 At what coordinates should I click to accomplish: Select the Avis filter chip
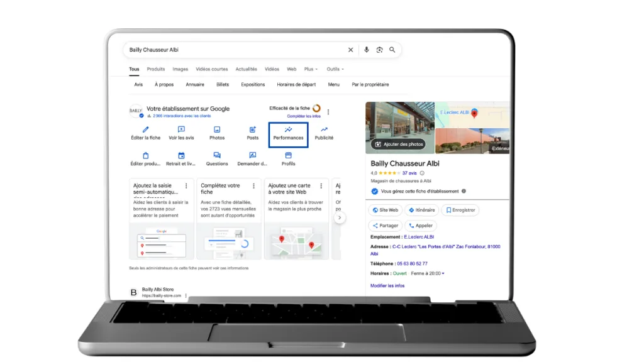point(138,84)
